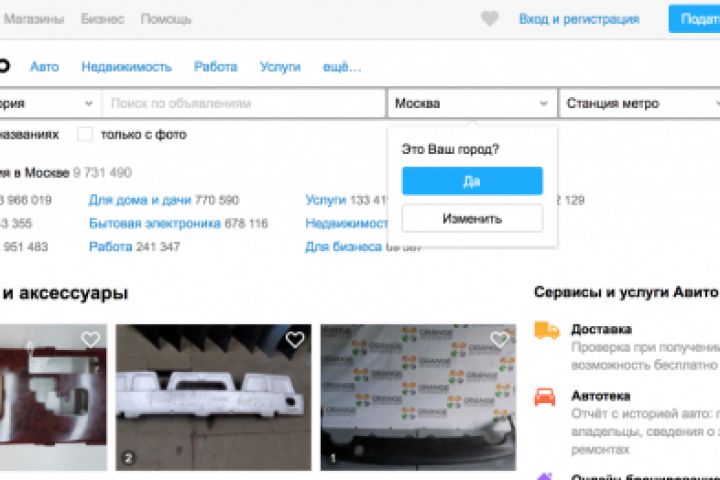720x480 pixels.
Task: Click Изменить to change city
Action: click(x=472, y=219)
